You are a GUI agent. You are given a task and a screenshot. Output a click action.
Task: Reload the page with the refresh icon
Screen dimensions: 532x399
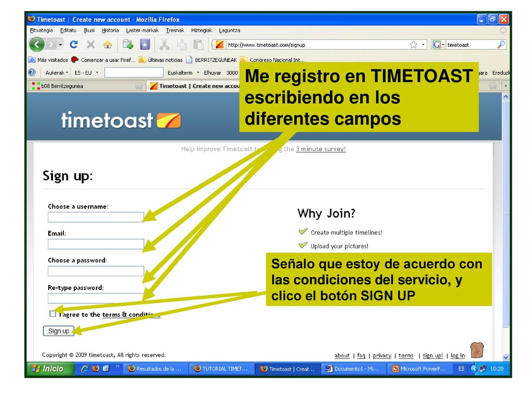pyautogui.click(x=74, y=45)
